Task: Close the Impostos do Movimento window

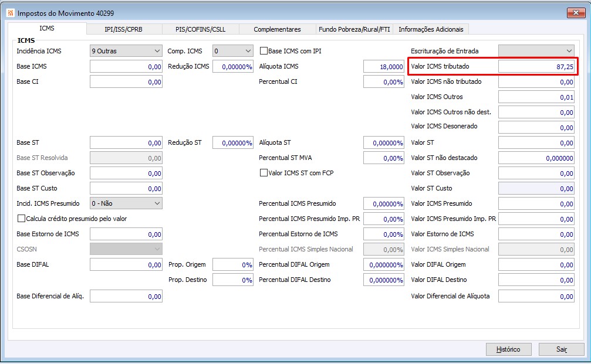Action: tap(576, 13)
